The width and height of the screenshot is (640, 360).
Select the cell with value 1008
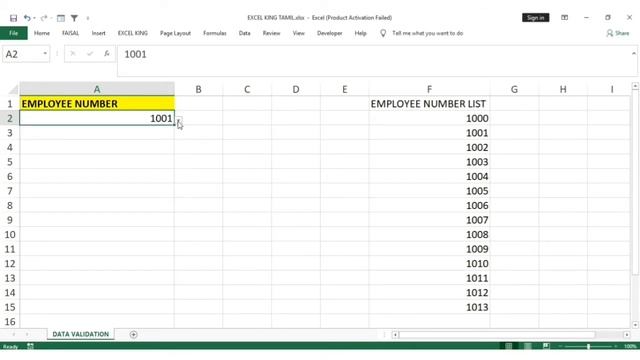pos(429,235)
